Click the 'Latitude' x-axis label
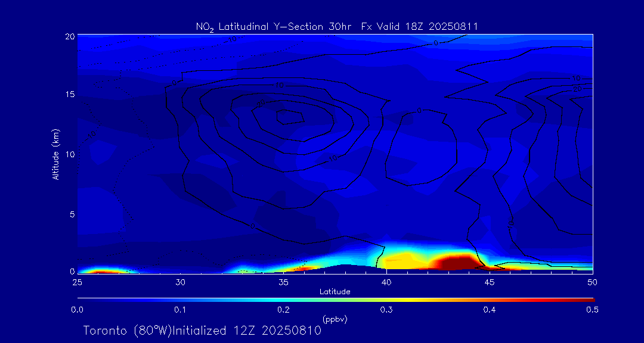Image resolution: width=644 pixels, height=343 pixels. point(335,292)
